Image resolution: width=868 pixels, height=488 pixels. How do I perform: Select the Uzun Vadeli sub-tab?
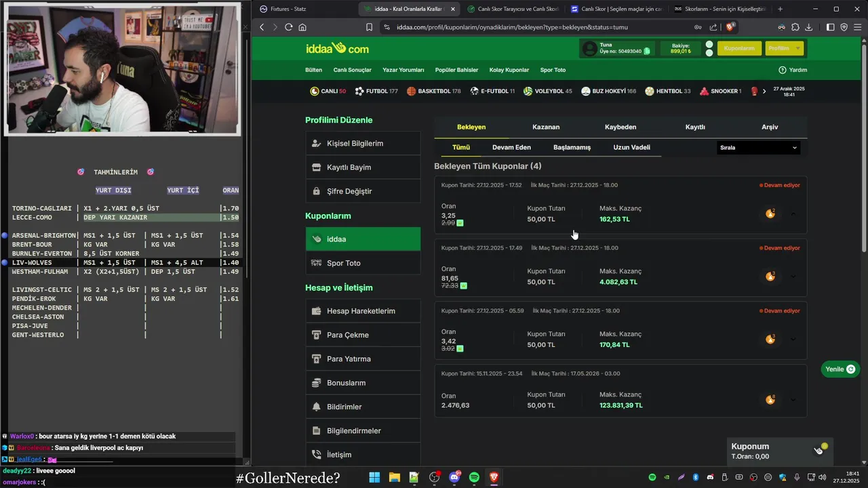tap(631, 147)
